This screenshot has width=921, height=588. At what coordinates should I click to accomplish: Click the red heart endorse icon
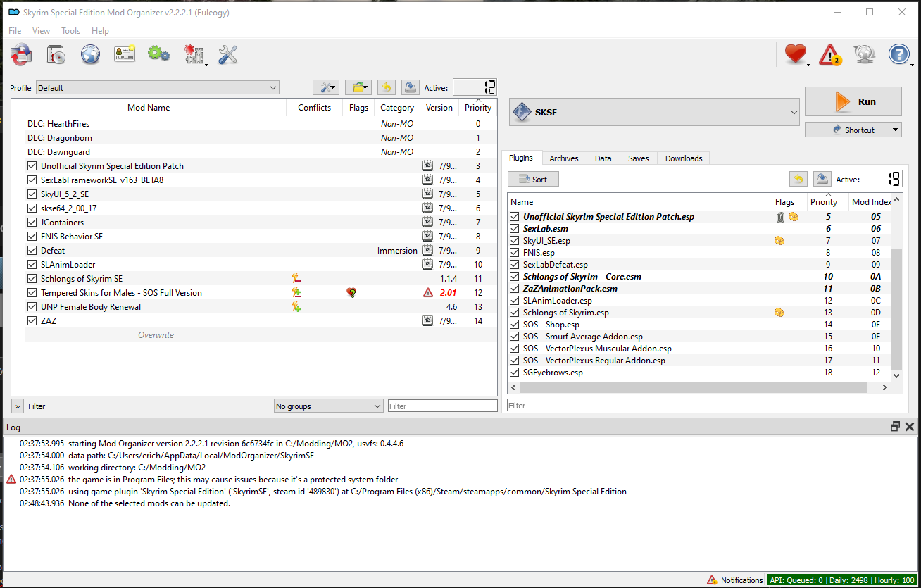tap(796, 54)
